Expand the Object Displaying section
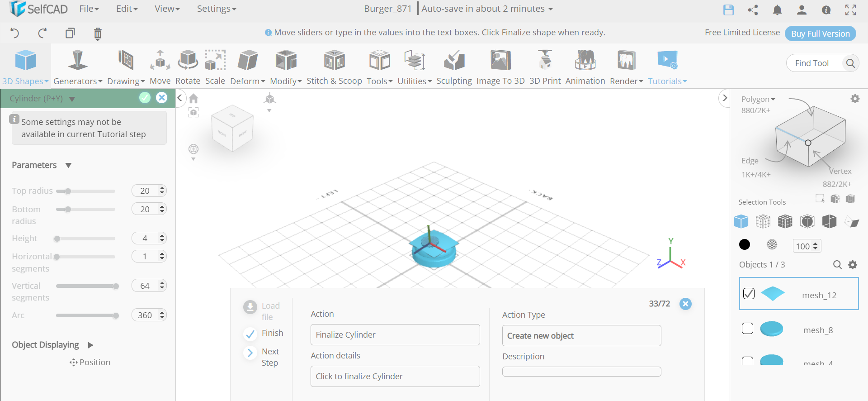The height and width of the screenshot is (401, 868). pos(90,345)
